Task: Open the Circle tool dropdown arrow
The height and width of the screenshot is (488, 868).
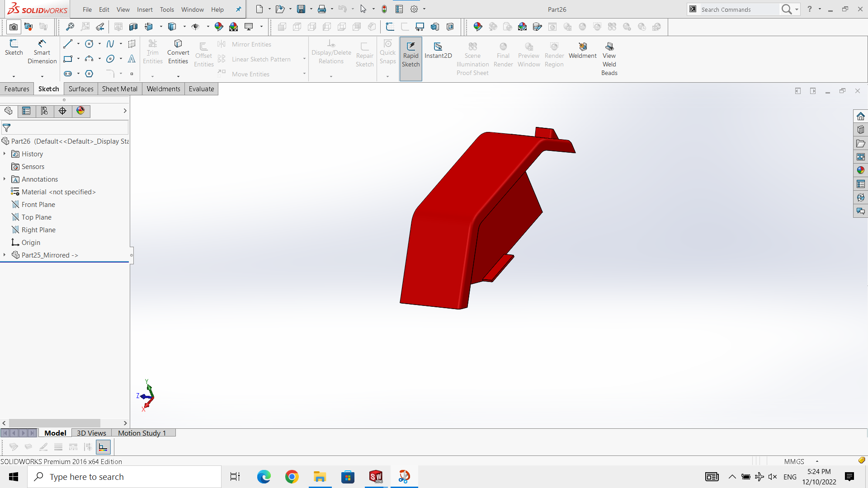Action: 99,44
